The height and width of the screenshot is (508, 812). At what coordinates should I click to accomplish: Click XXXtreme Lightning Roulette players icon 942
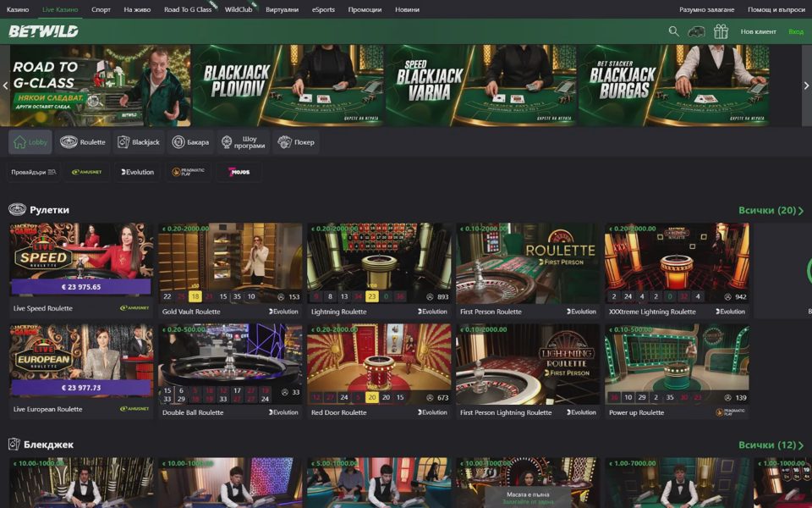click(x=727, y=297)
